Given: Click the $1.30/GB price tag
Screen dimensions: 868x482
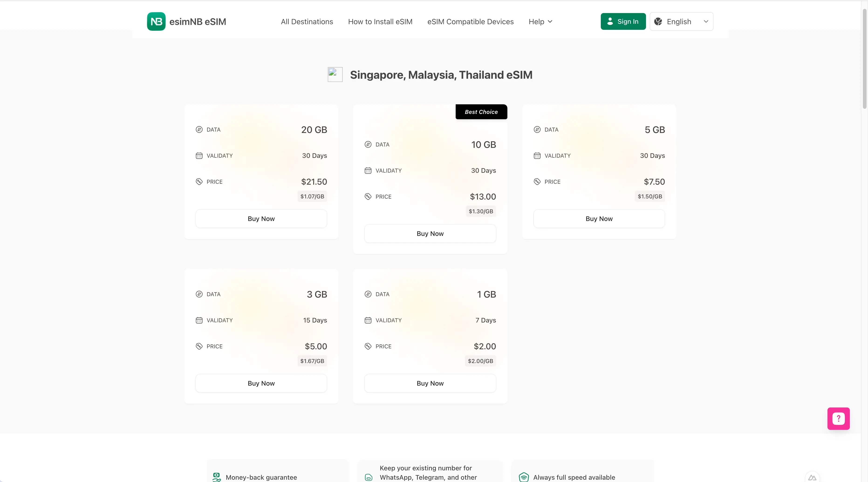Looking at the screenshot, I should pos(481,211).
